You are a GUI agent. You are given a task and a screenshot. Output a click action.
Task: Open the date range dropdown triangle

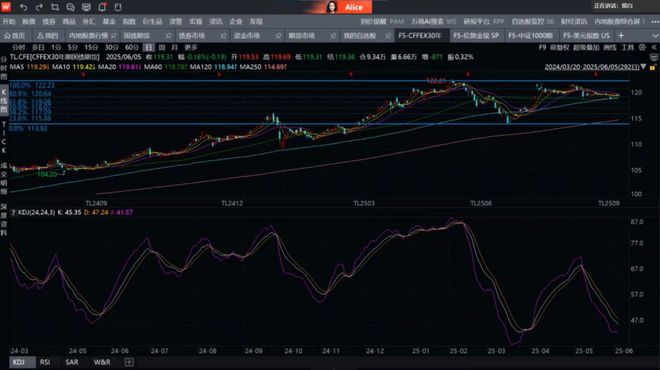[x=643, y=67]
